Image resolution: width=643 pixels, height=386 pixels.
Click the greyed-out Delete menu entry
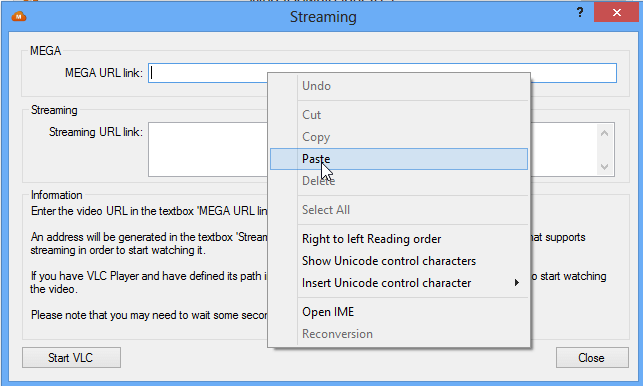click(x=399, y=181)
